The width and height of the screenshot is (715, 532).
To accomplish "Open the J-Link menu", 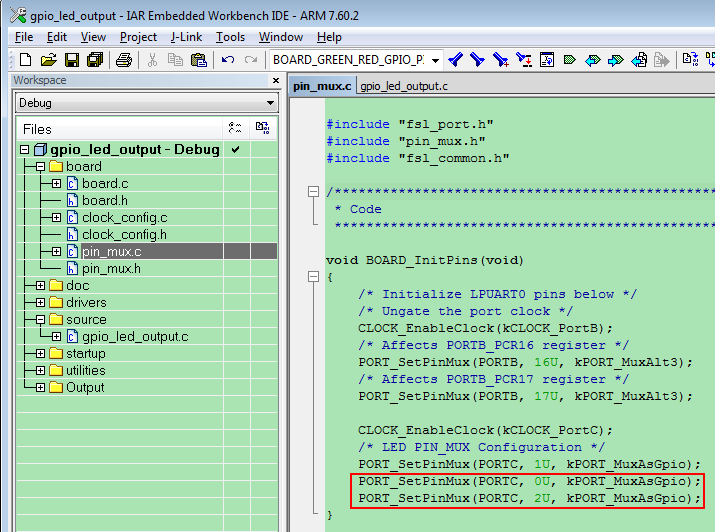I will (186, 37).
